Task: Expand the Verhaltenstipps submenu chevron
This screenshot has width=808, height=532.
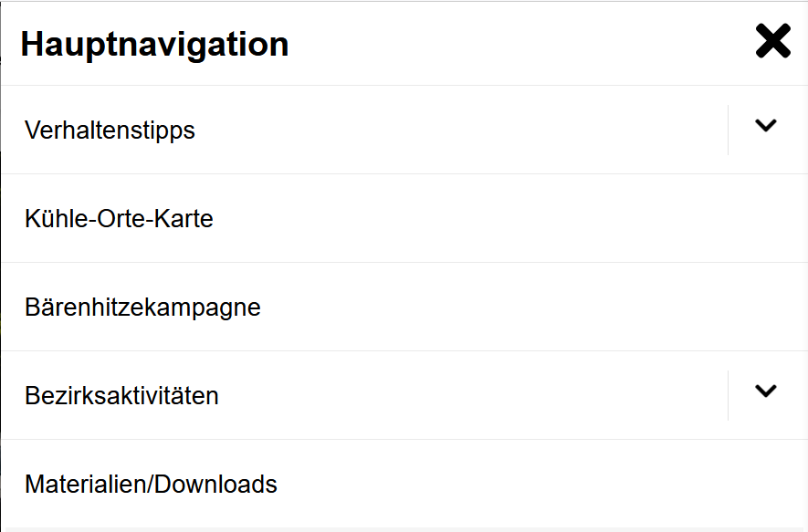Action: [x=766, y=127]
